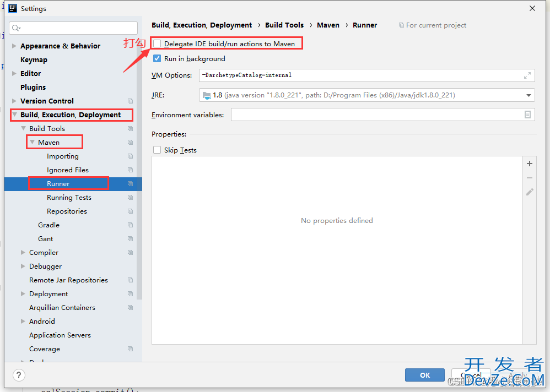Open Gradle settings
The image size is (550, 392).
48,225
